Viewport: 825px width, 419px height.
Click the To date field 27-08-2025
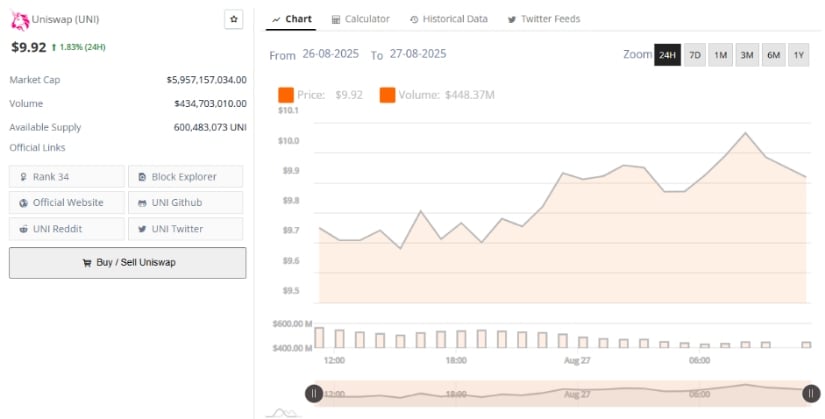coord(418,54)
